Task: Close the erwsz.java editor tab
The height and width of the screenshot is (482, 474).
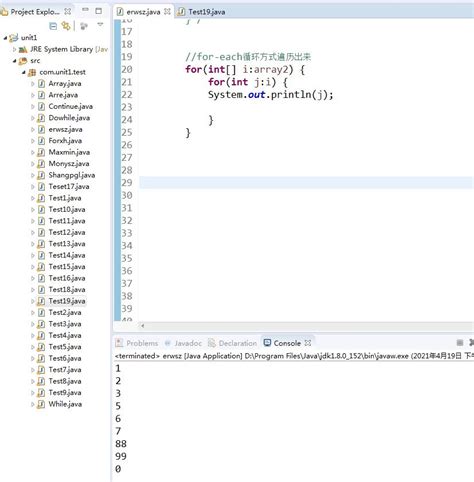Action: pos(167,12)
